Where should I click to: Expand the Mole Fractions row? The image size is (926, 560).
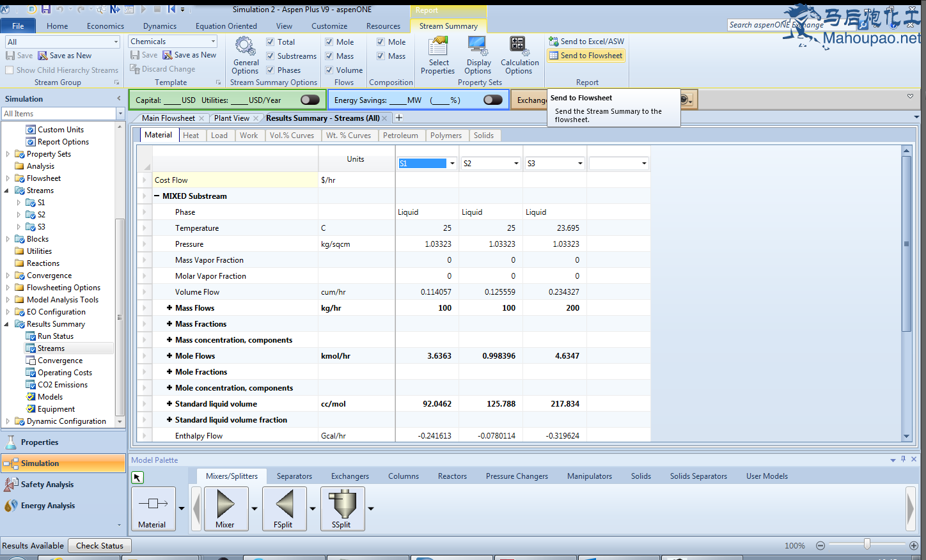[169, 372]
